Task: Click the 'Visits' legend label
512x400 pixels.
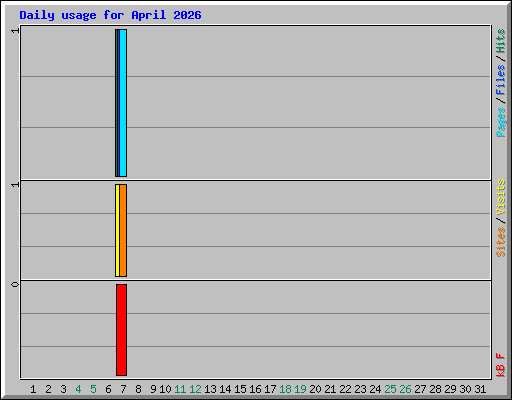Action: (x=500, y=197)
